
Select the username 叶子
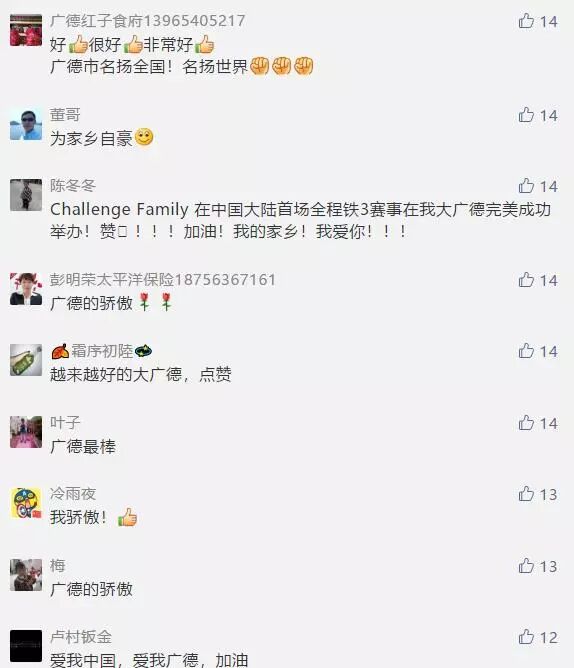tap(65, 423)
